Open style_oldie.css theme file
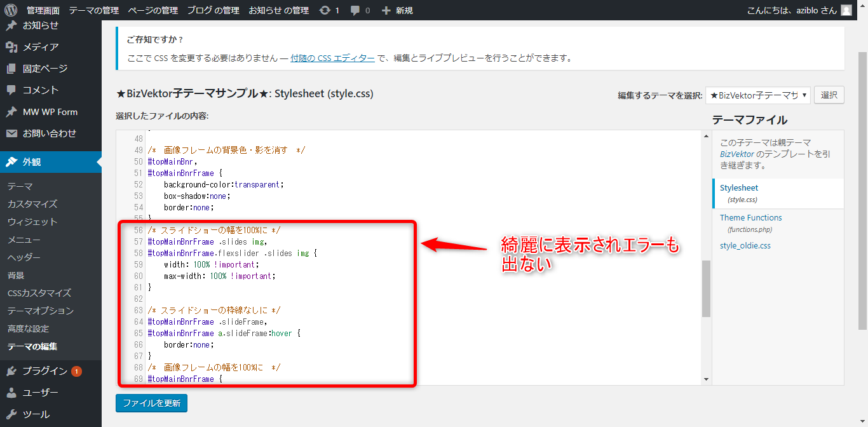Viewport: 868px width, 427px height. (745, 245)
